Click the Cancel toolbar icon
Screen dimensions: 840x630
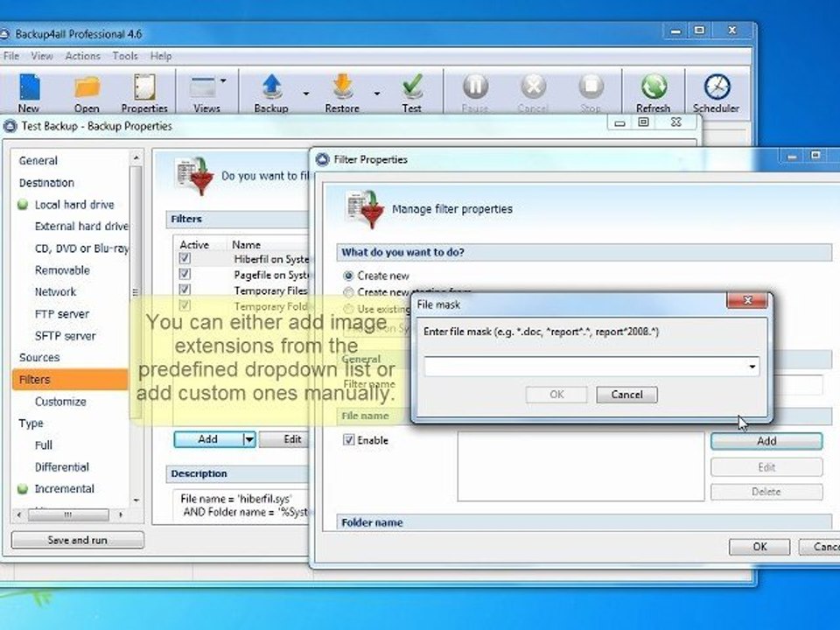click(533, 94)
